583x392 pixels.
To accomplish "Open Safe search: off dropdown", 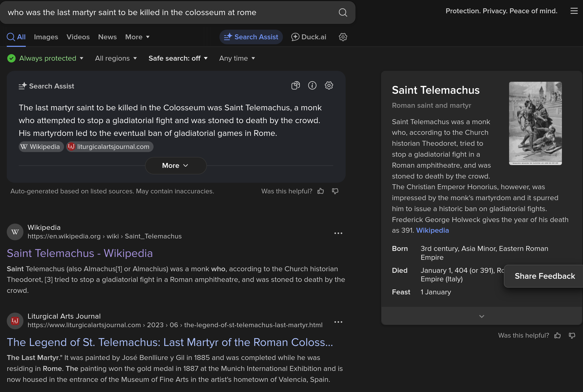I will [x=178, y=58].
